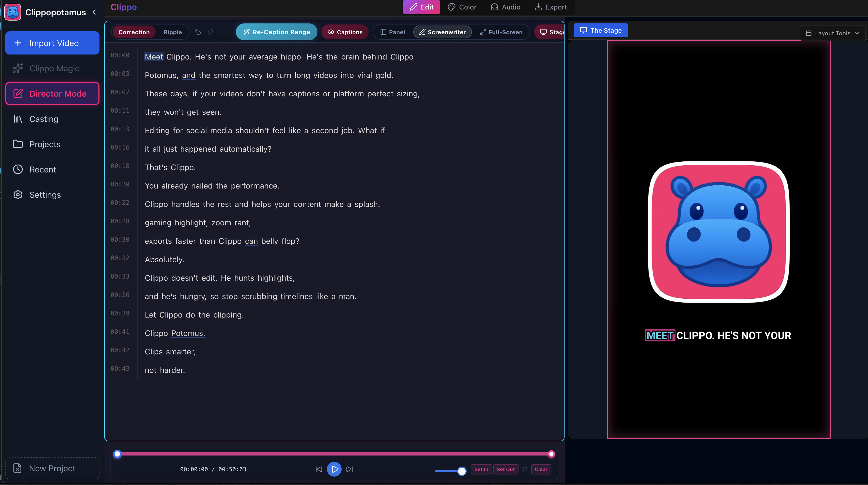Image resolution: width=868 pixels, height=485 pixels.
Task: Click the line "Let Clippo do the clipping."
Action: tap(194, 315)
